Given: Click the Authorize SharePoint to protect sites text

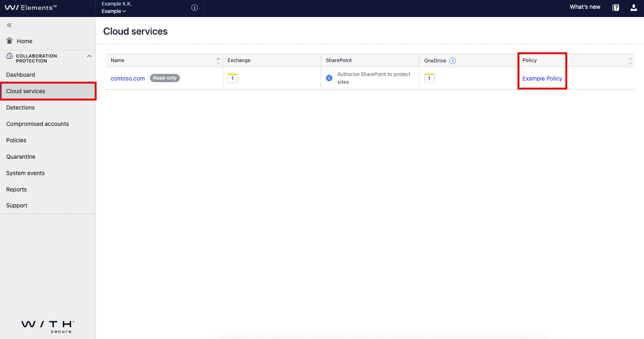Looking at the screenshot, I should pyautogui.click(x=374, y=78).
